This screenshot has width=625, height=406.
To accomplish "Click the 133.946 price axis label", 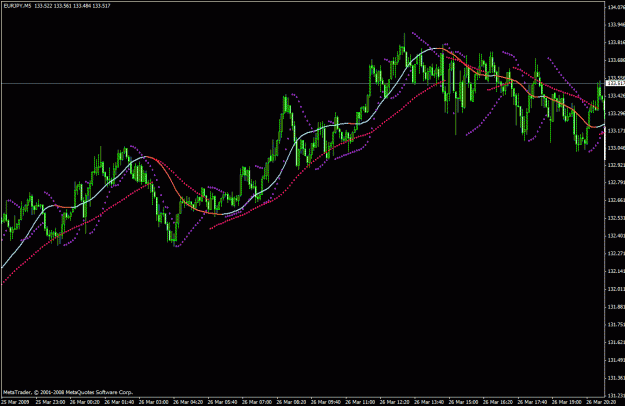I will pos(616,25).
